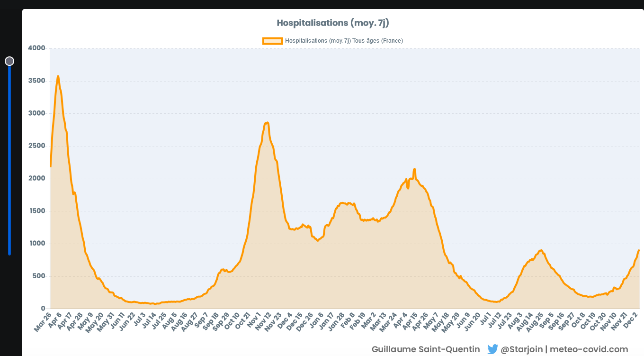Click the 2000 y-axis label
This screenshot has height=356, width=644.
pyautogui.click(x=36, y=179)
